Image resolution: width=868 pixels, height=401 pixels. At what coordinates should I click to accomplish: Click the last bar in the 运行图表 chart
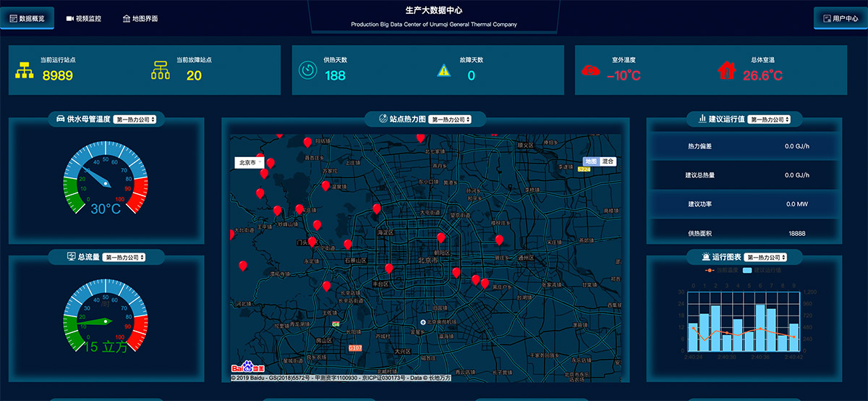point(793,337)
